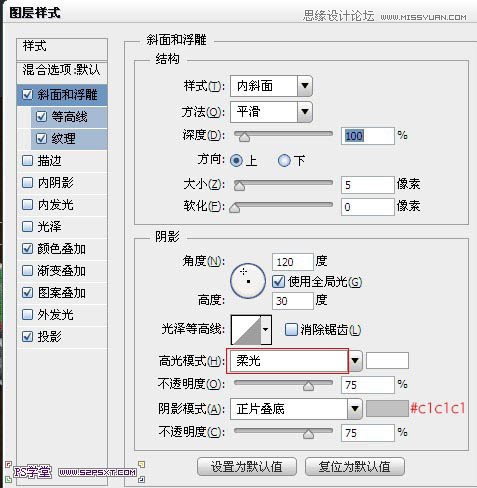Enable the 光泽 checkbox
Image resolution: width=477 pixels, height=488 pixels.
click(27, 227)
